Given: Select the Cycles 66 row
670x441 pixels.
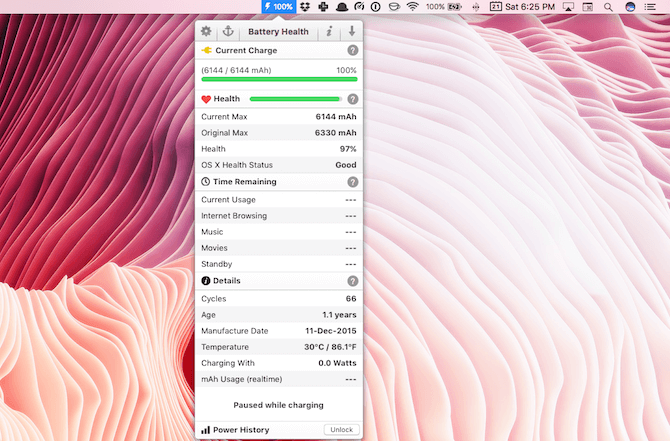Looking at the screenshot, I should 279,299.
